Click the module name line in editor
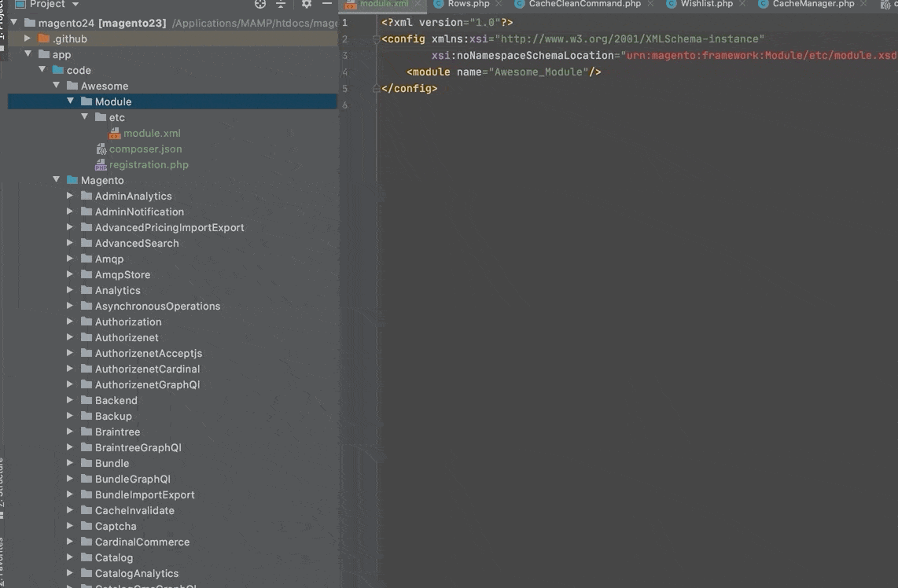This screenshot has width=898, height=588. click(503, 72)
